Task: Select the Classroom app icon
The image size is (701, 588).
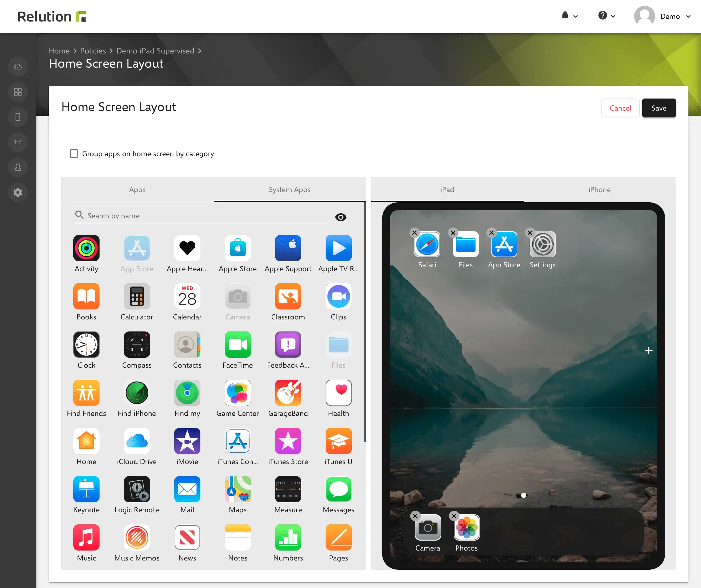Action: point(288,296)
